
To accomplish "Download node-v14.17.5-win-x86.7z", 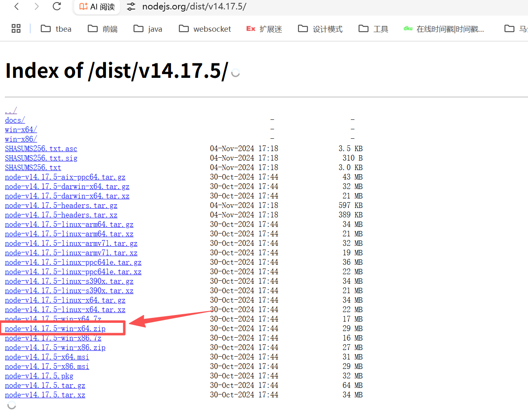I will point(53,338).
